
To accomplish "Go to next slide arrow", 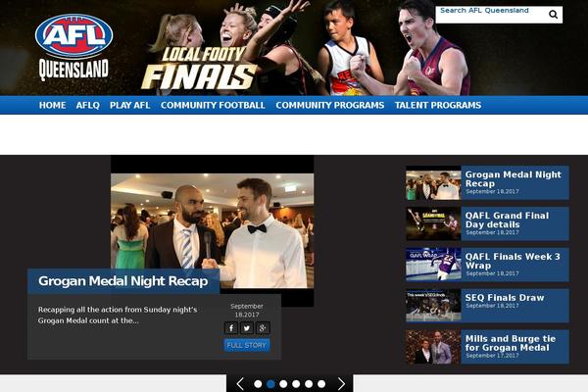I will (341, 384).
